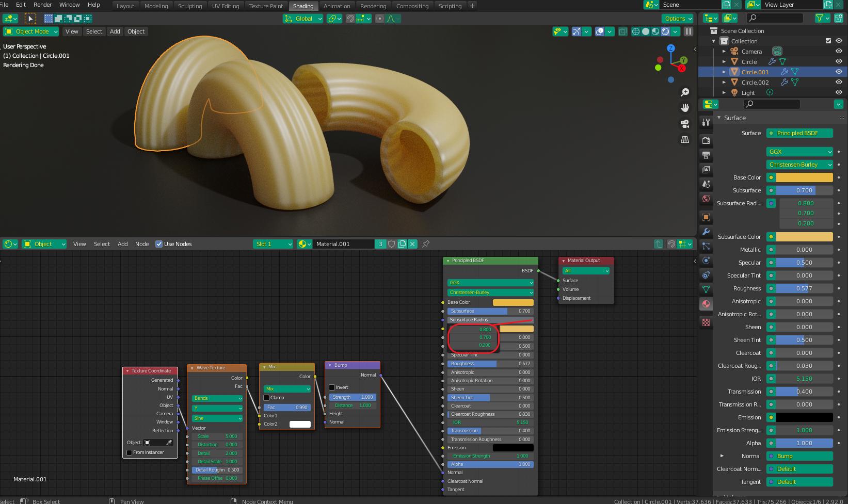Open the Bands dropdown in Wave Texture node

[x=217, y=398]
